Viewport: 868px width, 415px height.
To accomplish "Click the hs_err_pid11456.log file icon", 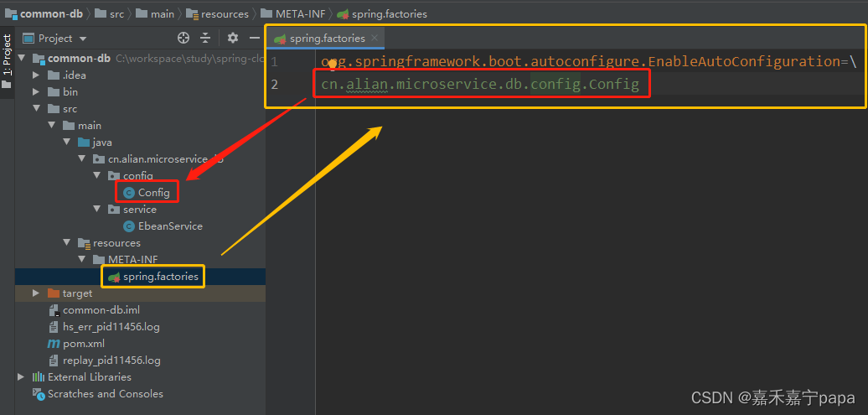I will coord(54,327).
